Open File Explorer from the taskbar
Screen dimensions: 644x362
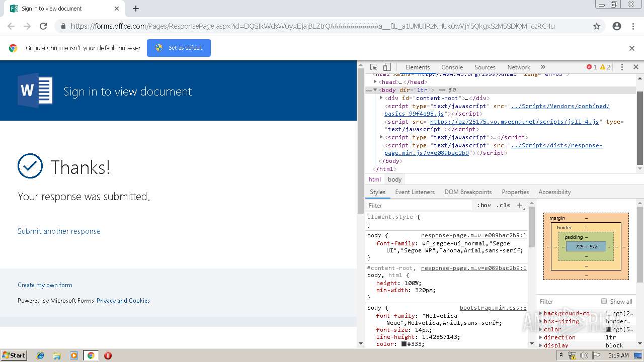click(57, 355)
